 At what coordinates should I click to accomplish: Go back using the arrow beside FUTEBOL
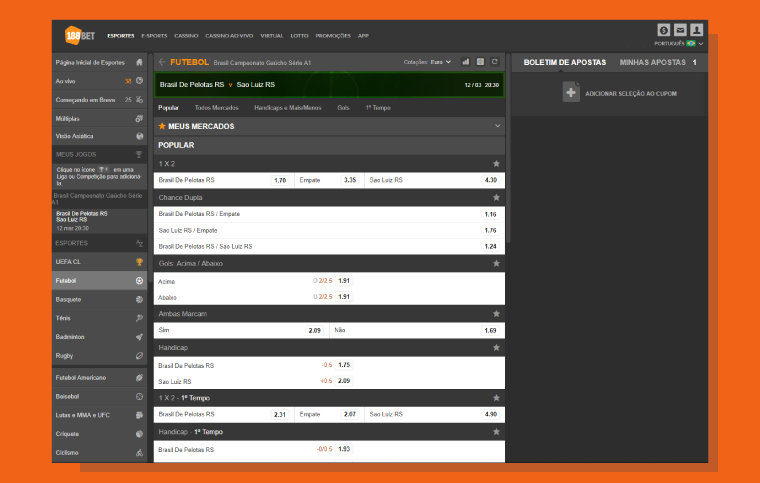coord(162,62)
